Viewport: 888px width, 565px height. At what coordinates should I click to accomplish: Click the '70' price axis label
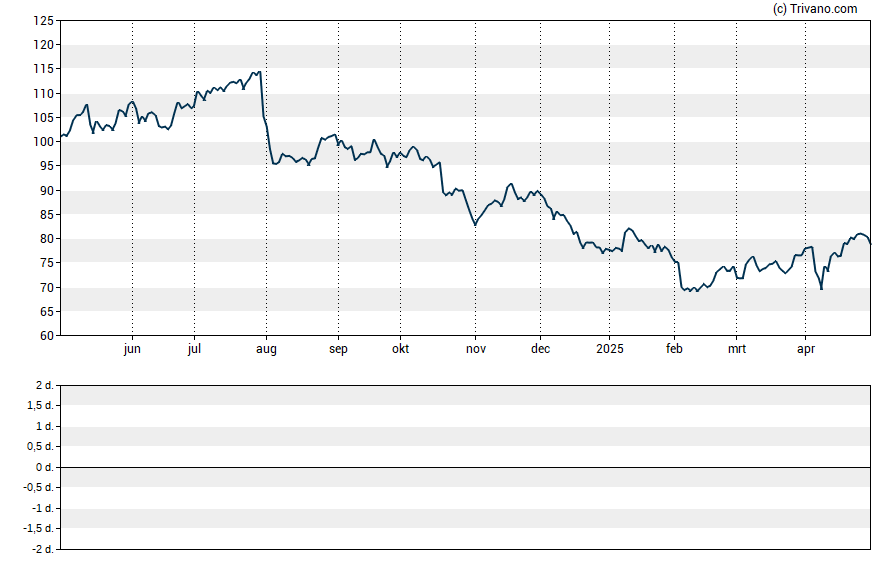47,287
